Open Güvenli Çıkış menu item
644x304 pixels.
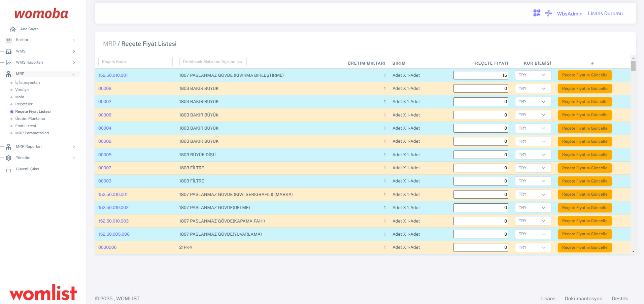(27, 169)
